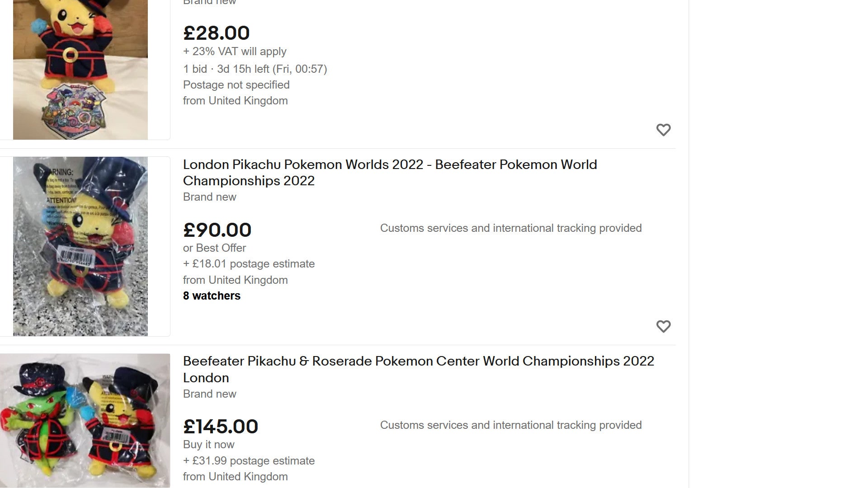Click the '+ 23% VAT will apply' note
This screenshot has width=868, height=488.
pyautogui.click(x=235, y=52)
